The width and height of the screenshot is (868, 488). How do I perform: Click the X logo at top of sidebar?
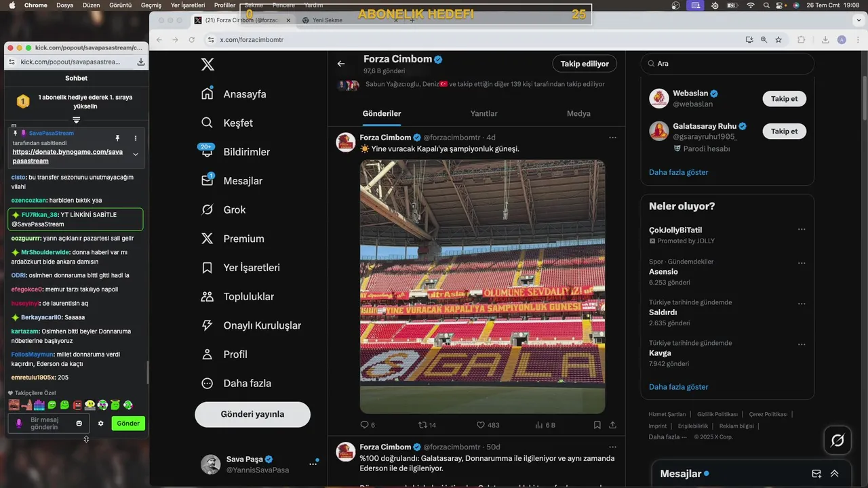tap(208, 64)
